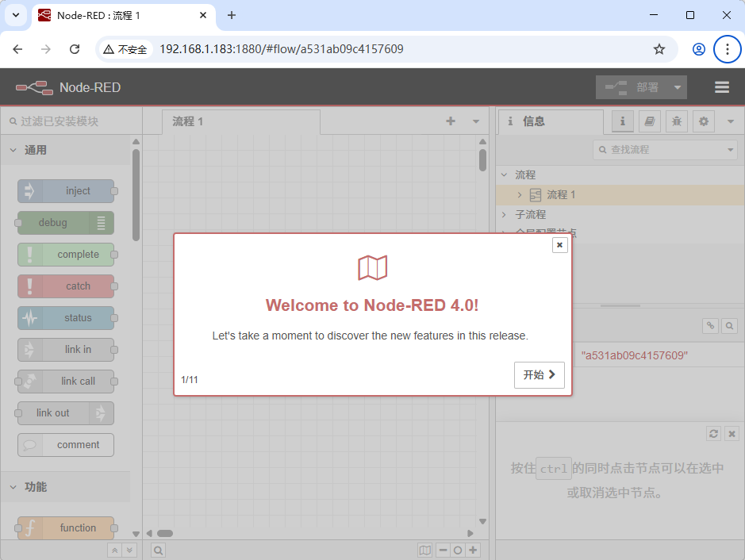Select the function node in palette
The width and height of the screenshot is (745, 560).
pyautogui.click(x=66, y=527)
